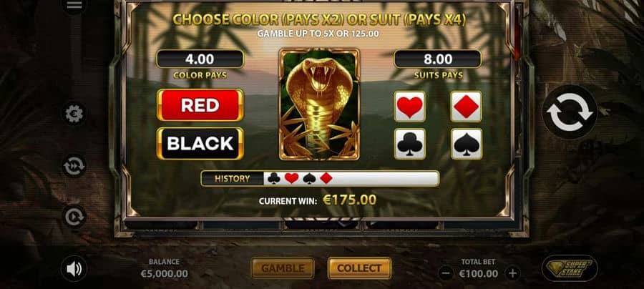Viewport: 644px width, 289px height.
Task: Open coin settings gear icon
Action: click(x=74, y=114)
